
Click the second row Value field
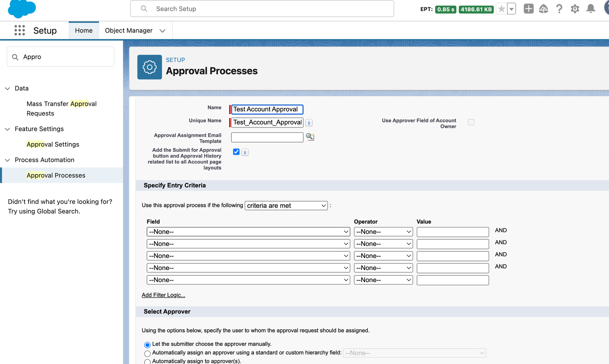(x=453, y=244)
